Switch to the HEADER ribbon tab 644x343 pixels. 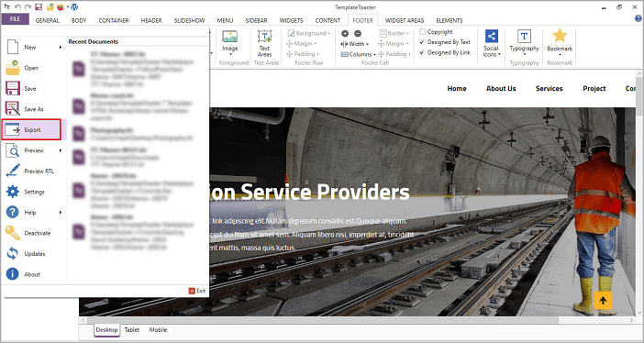151,20
